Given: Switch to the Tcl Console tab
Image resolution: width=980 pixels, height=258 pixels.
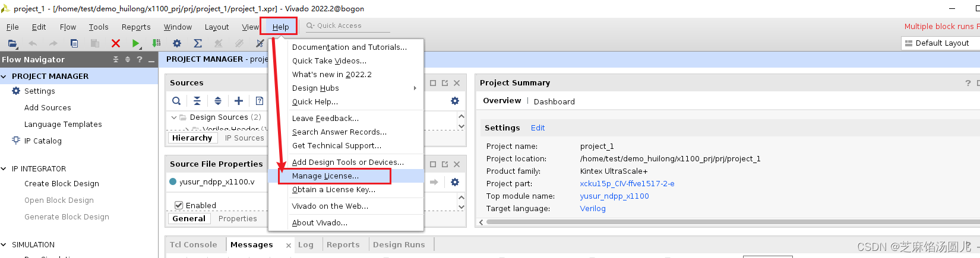Looking at the screenshot, I should pyautogui.click(x=194, y=244).
